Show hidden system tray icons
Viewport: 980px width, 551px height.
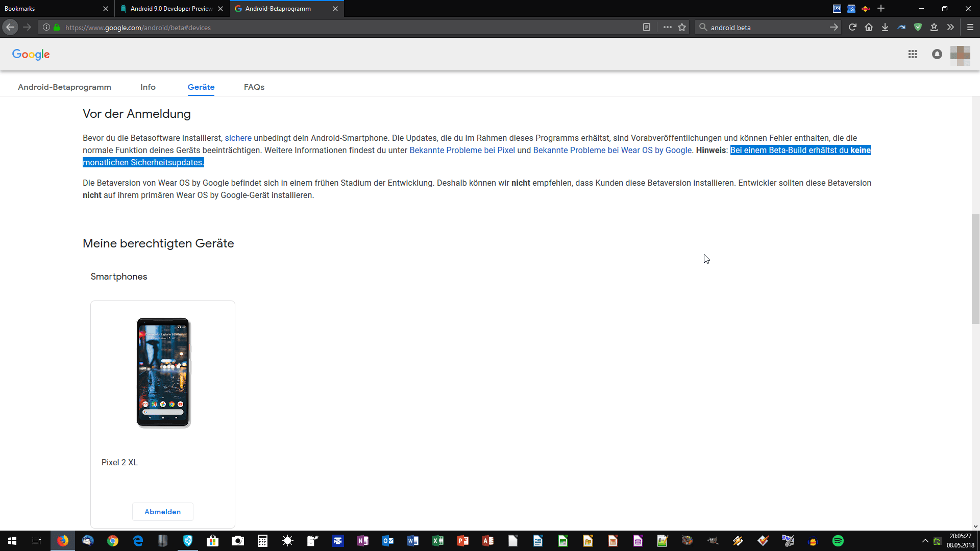click(925, 541)
